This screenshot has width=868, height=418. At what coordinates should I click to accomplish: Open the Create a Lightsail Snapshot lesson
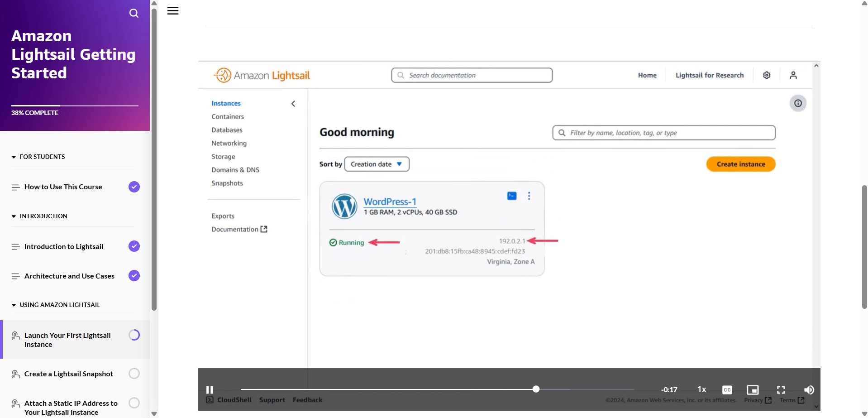click(69, 374)
